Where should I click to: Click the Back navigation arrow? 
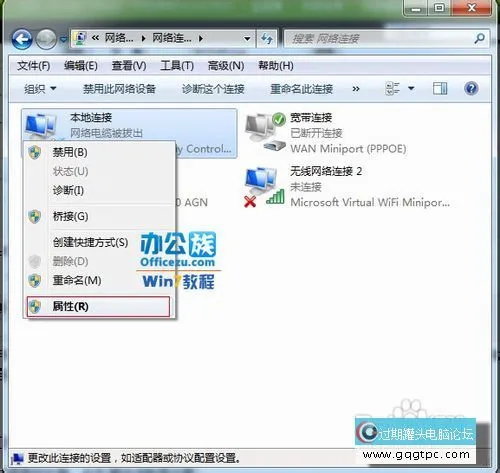pyautogui.click(x=22, y=39)
